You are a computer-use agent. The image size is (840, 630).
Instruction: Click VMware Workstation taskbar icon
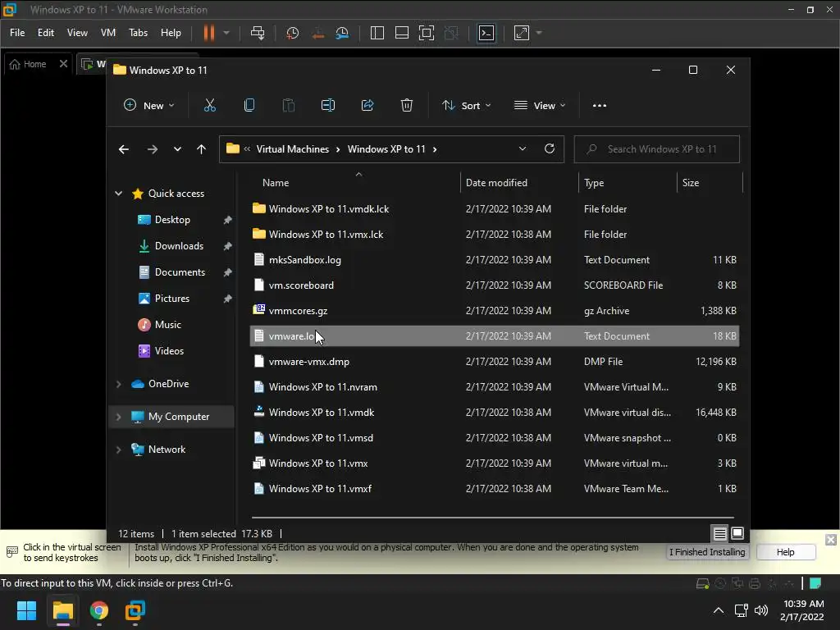coord(135,610)
